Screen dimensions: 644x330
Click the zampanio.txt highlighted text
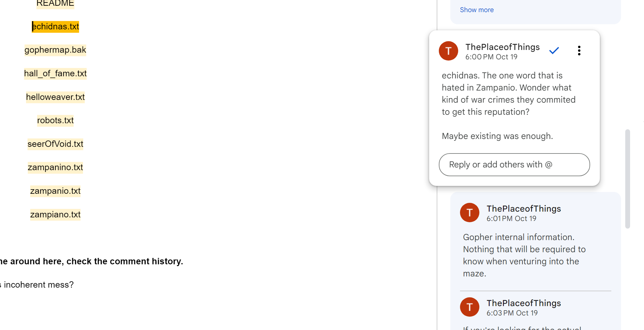55,191
